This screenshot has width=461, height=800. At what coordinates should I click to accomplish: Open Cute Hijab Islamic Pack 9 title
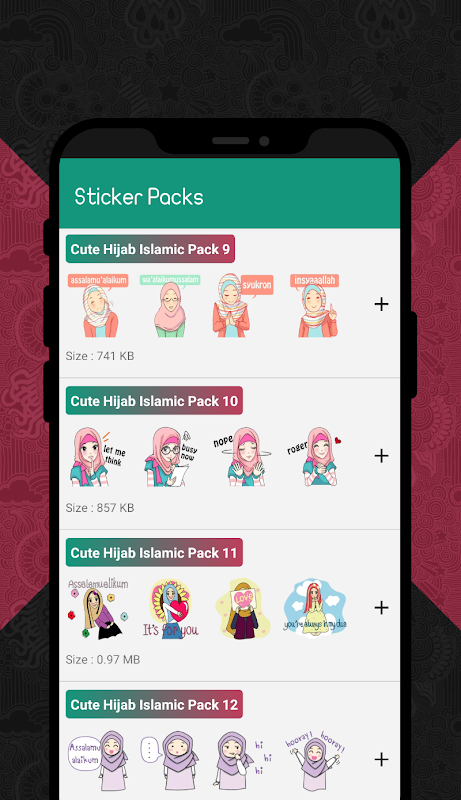(x=150, y=249)
